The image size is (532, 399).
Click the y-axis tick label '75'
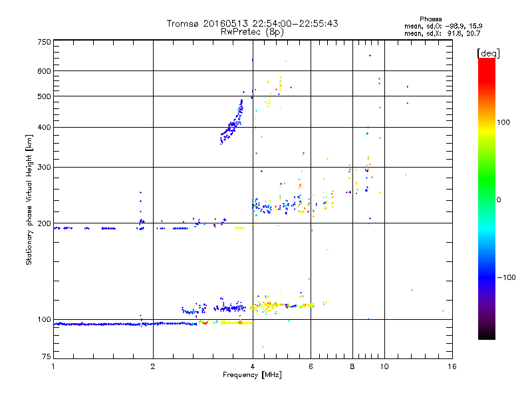point(47,356)
